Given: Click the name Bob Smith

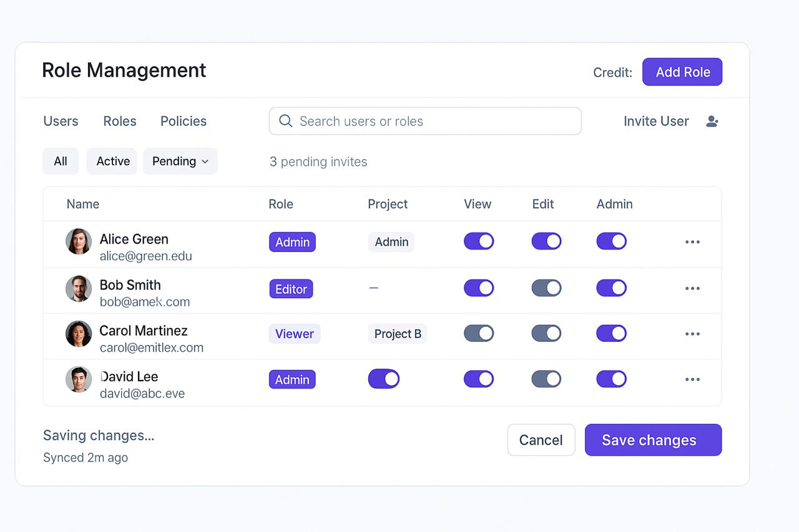Looking at the screenshot, I should click(130, 285).
